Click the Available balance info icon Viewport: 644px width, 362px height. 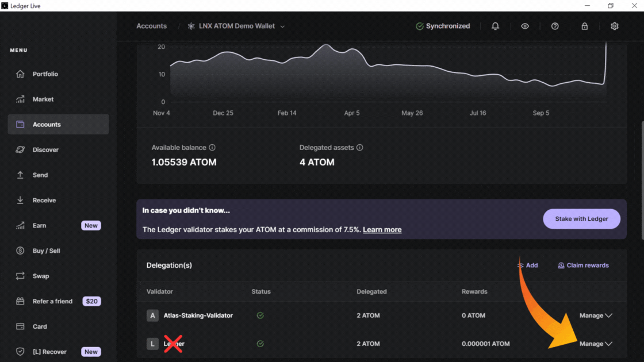click(x=212, y=148)
